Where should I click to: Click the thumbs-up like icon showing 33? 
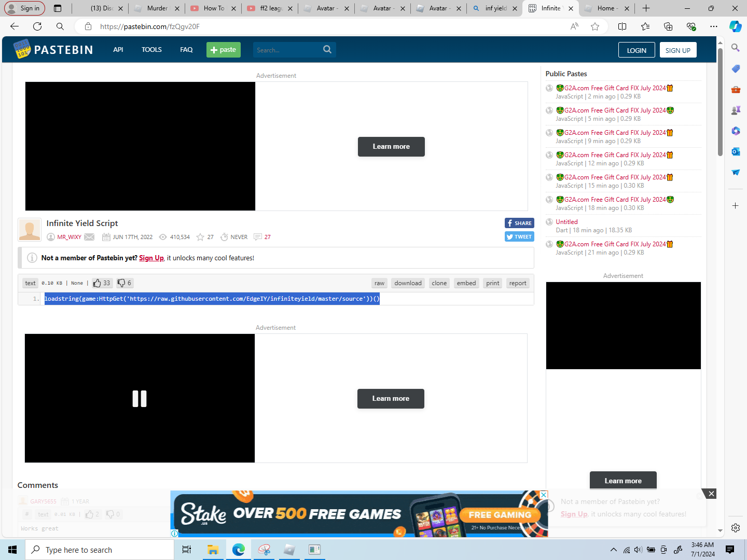pos(97,283)
